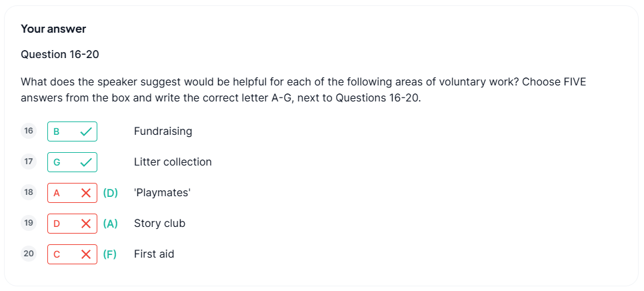Image resolution: width=644 pixels, height=291 pixels.
Task: Click the green checkmark for question 17
Action: tap(86, 162)
